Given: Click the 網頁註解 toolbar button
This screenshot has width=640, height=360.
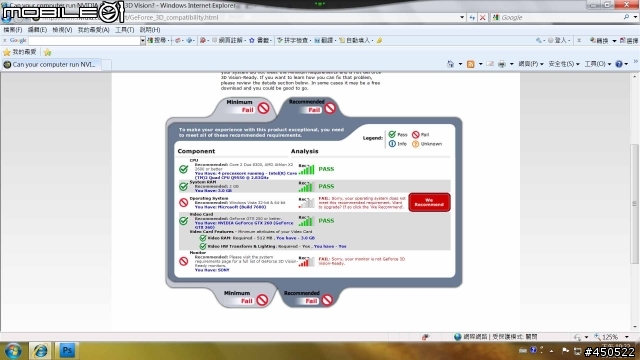Looking at the screenshot, I should [228, 40].
